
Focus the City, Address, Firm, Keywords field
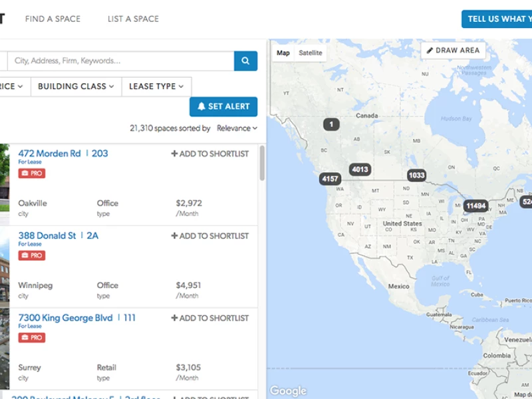coord(121,61)
